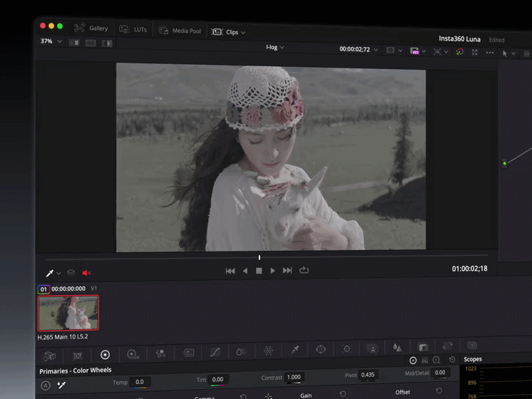The image size is (532, 399).
Task: Switch to log wheels mode icon
Action: tap(436, 360)
